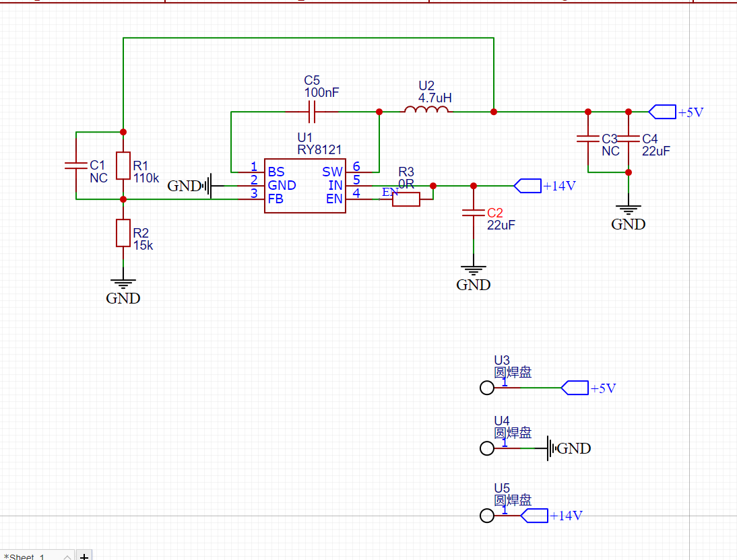737x560 pixels.
Task: Select the R1 110k resistor symbol
Action: click(x=123, y=166)
